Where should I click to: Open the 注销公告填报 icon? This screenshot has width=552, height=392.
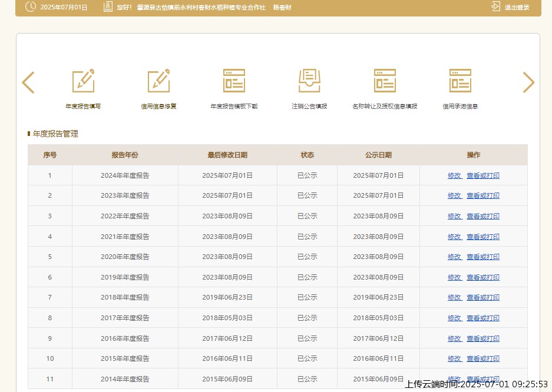pyautogui.click(x=309, y=81)
